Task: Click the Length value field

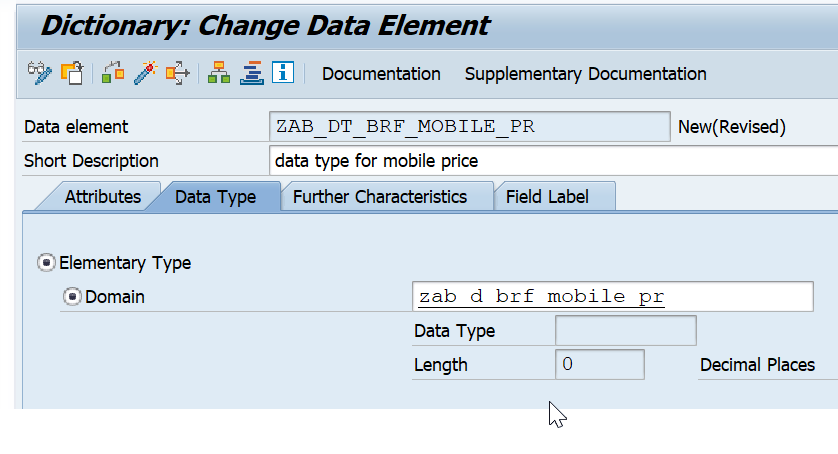Action: (x=600, y=365)
